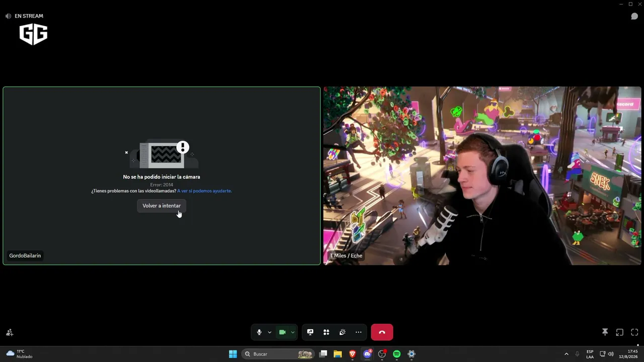
Task: Mute the microphone in the call bar
Action: (x=259, y=332)
